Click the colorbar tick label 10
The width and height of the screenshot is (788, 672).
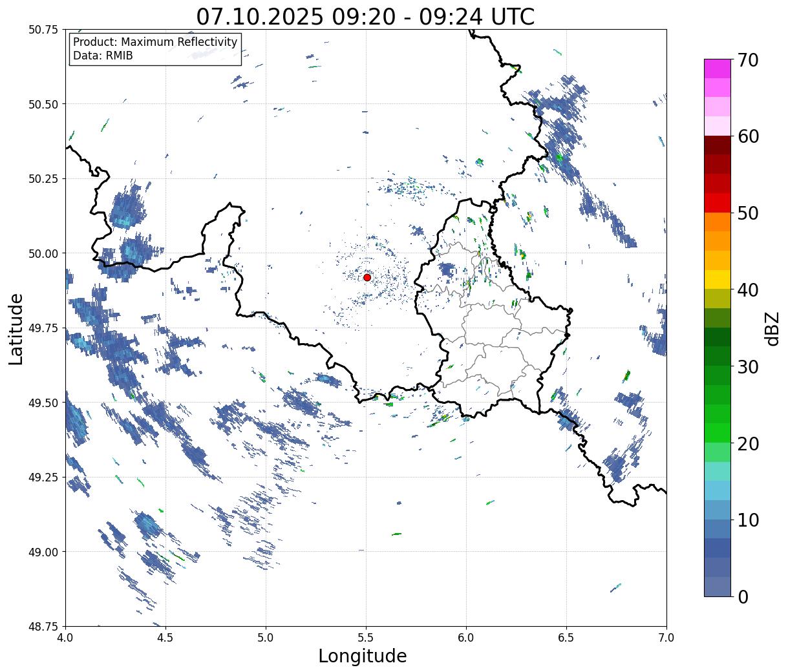pyautogui.click(x=748, y=520)
